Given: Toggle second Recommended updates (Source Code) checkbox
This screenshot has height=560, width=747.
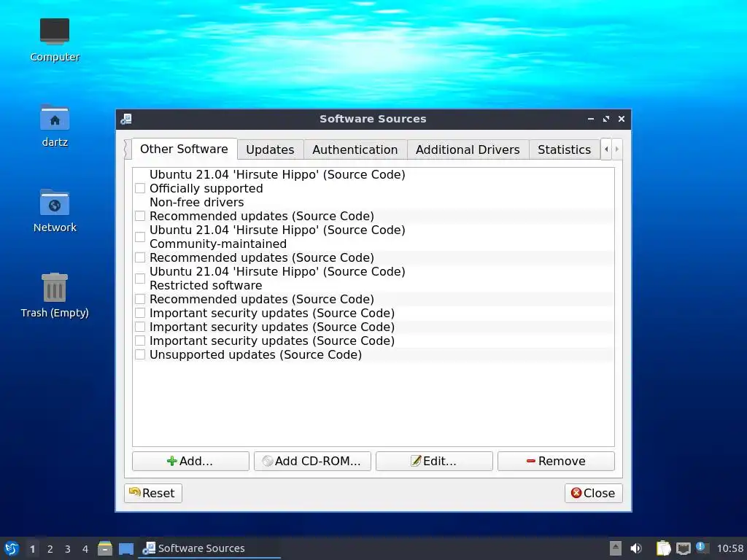Looking at the screenshot, I should [140, 257].
